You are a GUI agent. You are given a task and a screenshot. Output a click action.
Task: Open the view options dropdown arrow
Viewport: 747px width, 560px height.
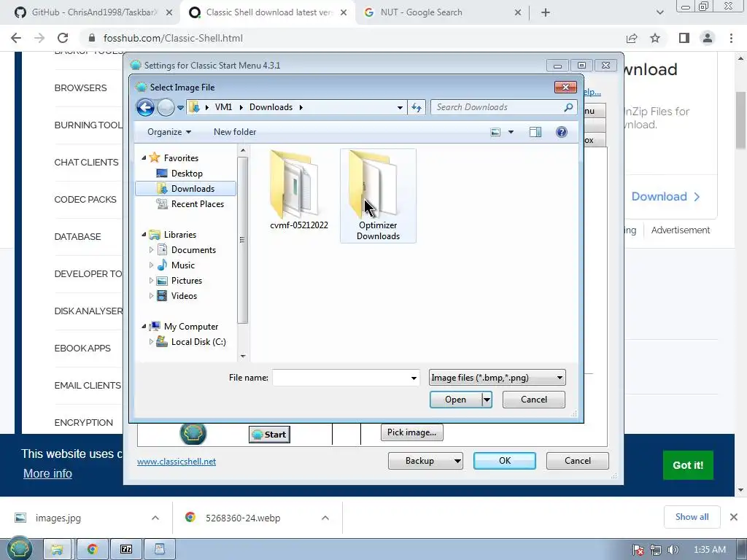pyautogui.click(x=511, y=132)
